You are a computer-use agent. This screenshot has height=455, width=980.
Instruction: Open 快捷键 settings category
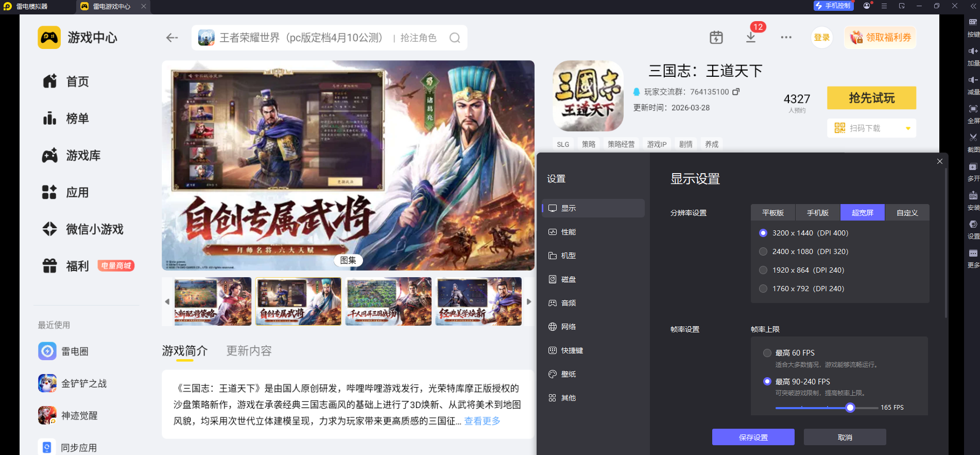[593, 350]
